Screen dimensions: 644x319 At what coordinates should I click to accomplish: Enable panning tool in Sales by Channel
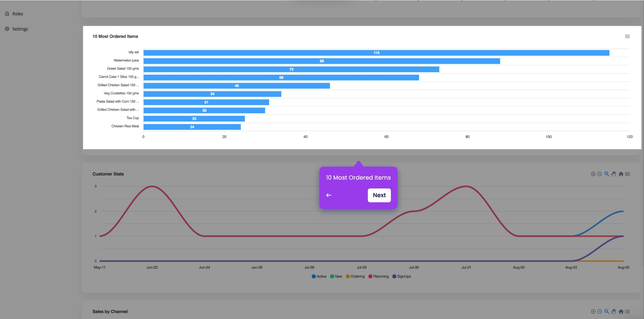[614, 311]
